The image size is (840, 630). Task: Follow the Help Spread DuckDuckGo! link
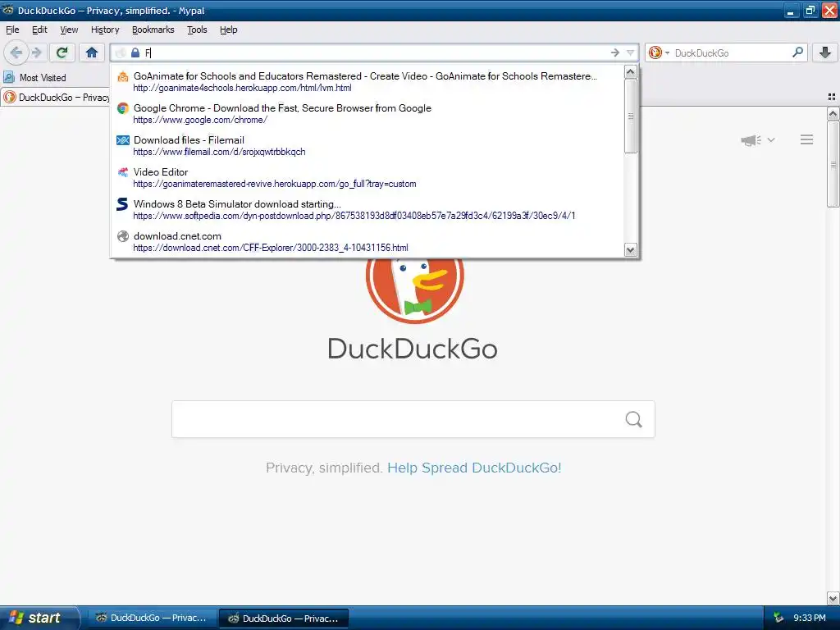pos(474,468)
